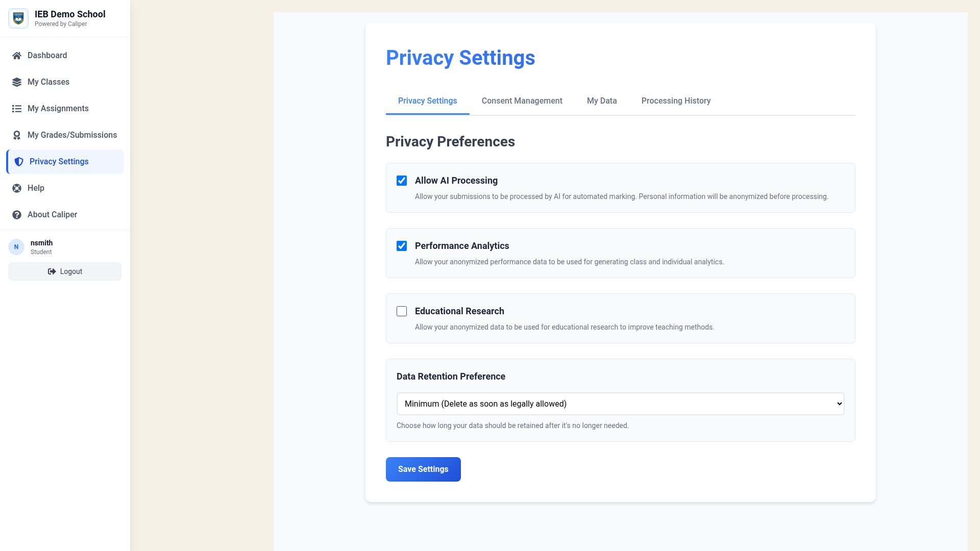Click the My Grades/Submissions award icon
Viewport: 980px width, 551px height.
click(x=17, y=135)
